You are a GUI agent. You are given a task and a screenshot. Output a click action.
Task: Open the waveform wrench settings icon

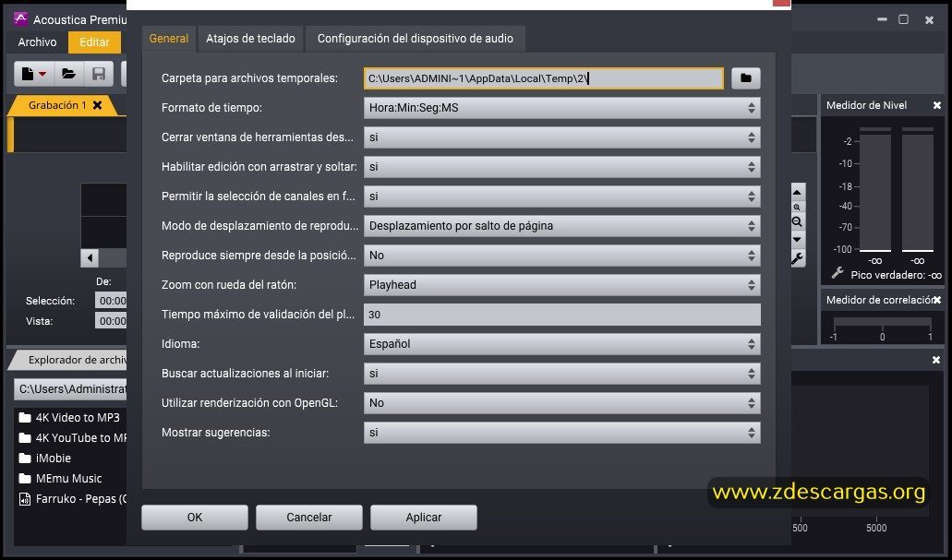tap(797, 259)
